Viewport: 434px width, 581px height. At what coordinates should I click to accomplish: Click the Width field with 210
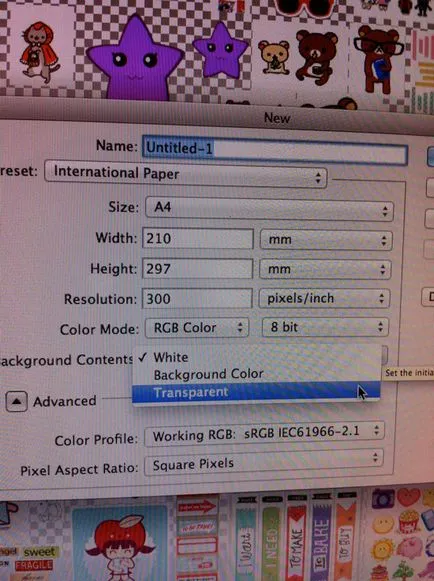coord(198,238)
